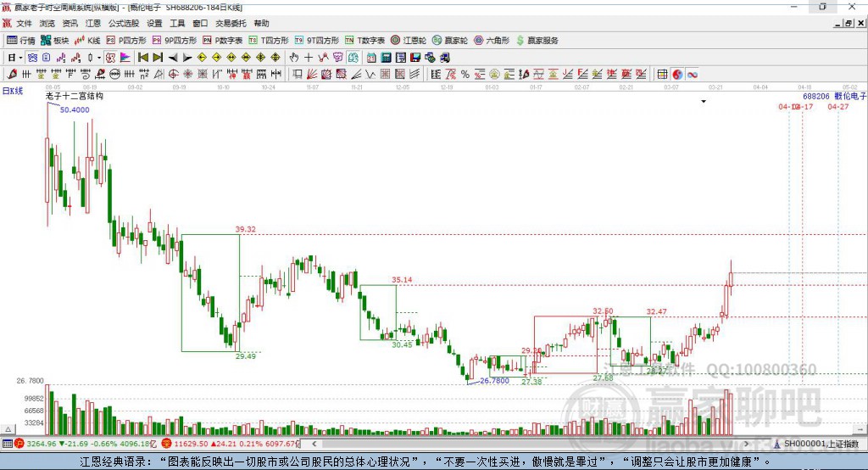868x470 pixels.
Task: Click the yin-yang taiji icon
Action: (x=677, y=75)
